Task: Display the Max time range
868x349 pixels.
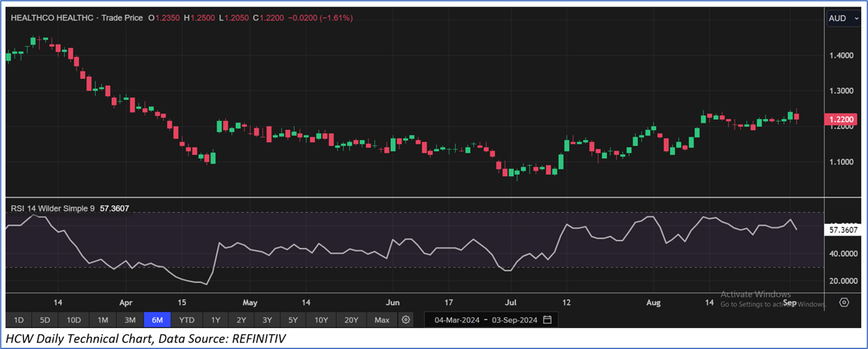Action: (382, 320)
